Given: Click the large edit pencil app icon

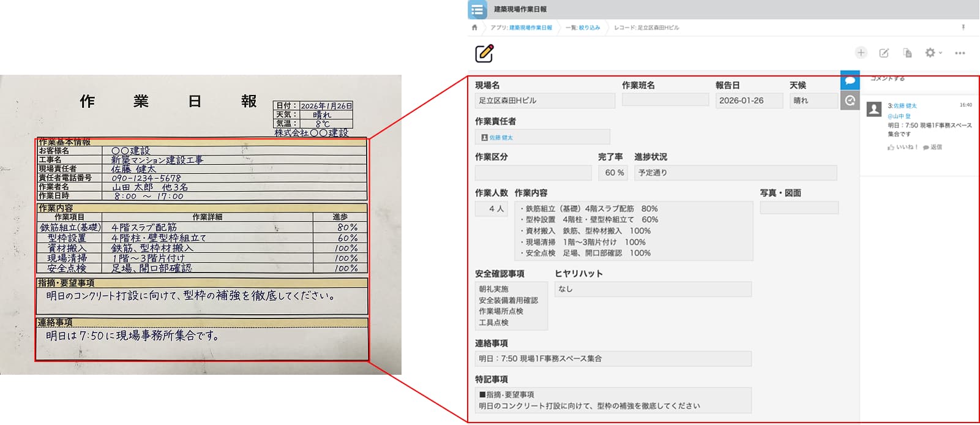Looking at the screenshot, I should tap(484, 53).
